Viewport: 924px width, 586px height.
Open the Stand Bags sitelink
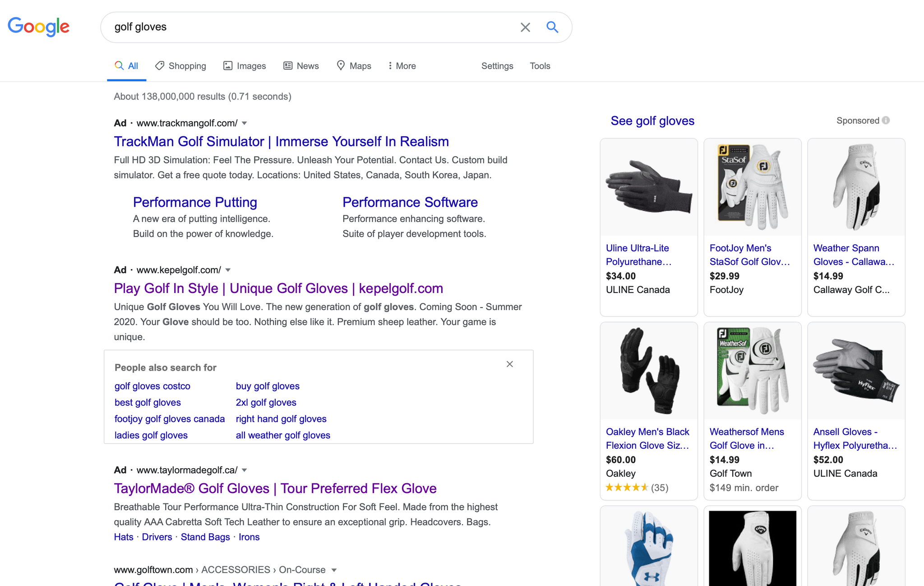coord(205,537)
